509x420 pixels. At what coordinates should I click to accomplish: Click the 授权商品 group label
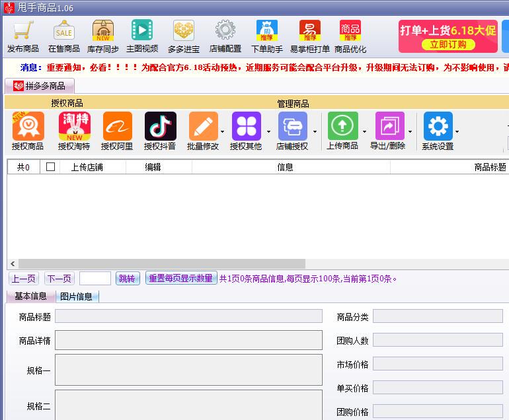point(67,103)
